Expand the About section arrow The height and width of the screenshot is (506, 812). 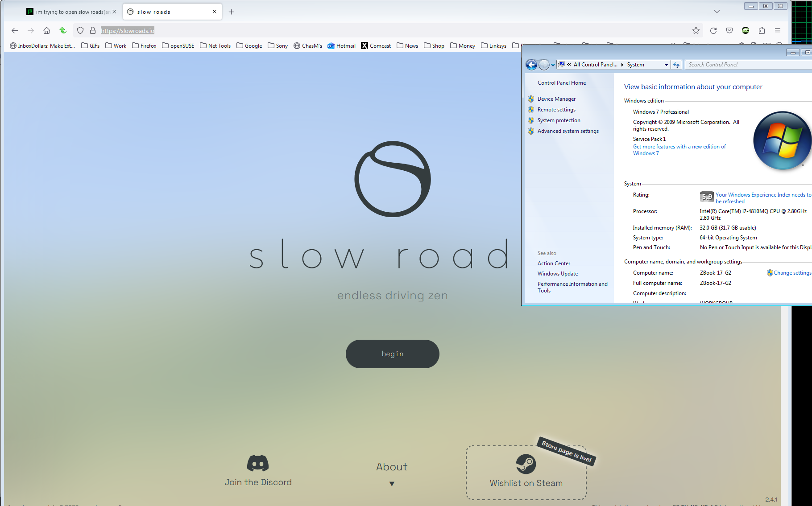coord(392,484)
